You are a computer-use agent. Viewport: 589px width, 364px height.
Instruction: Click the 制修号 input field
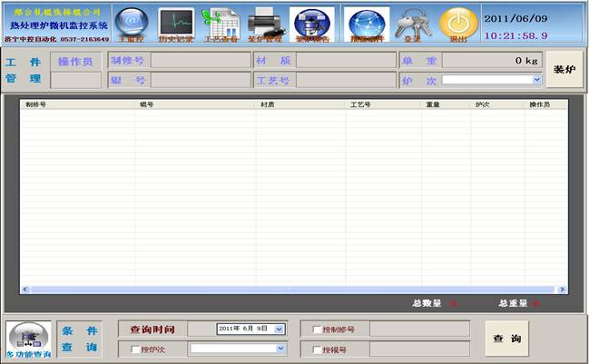pyautogui.click(x=200, y=60)
